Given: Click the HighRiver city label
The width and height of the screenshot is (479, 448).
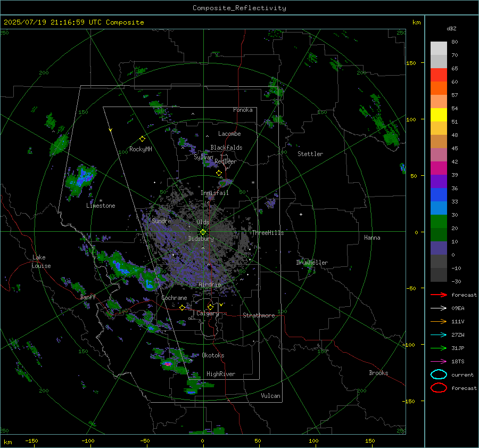Looking at the screenshot, I should [x=221, y=374].
